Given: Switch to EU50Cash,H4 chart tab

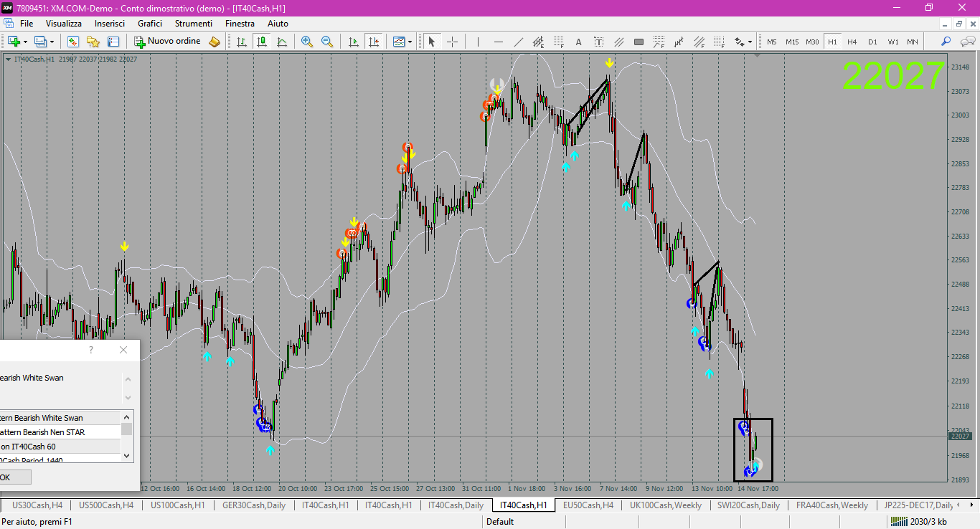Looking at the screenshot, I should point(588,505).
